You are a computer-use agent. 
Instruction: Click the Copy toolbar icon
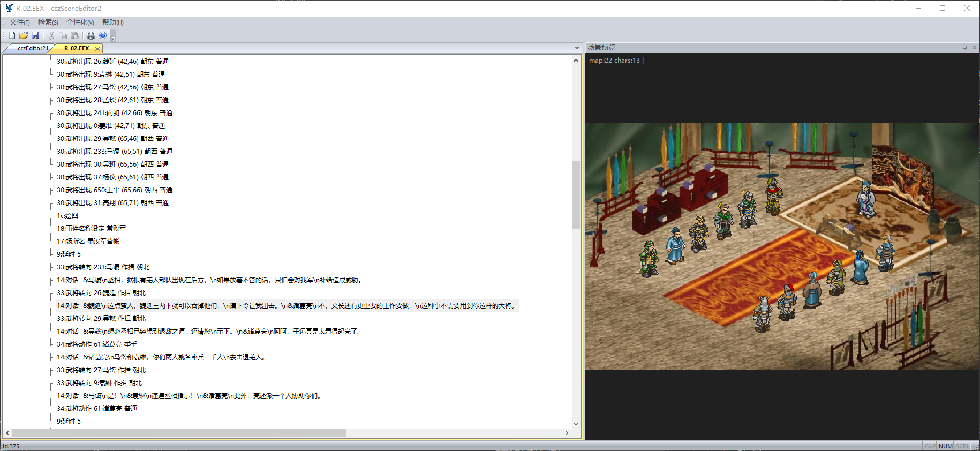point(63,35)
